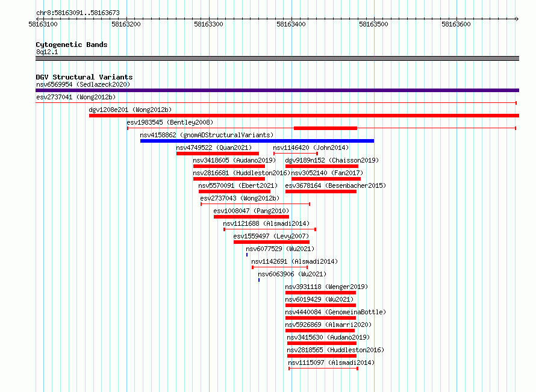536x392 pixels.
Task: Click ruler position 58163100
Action: 43,24
